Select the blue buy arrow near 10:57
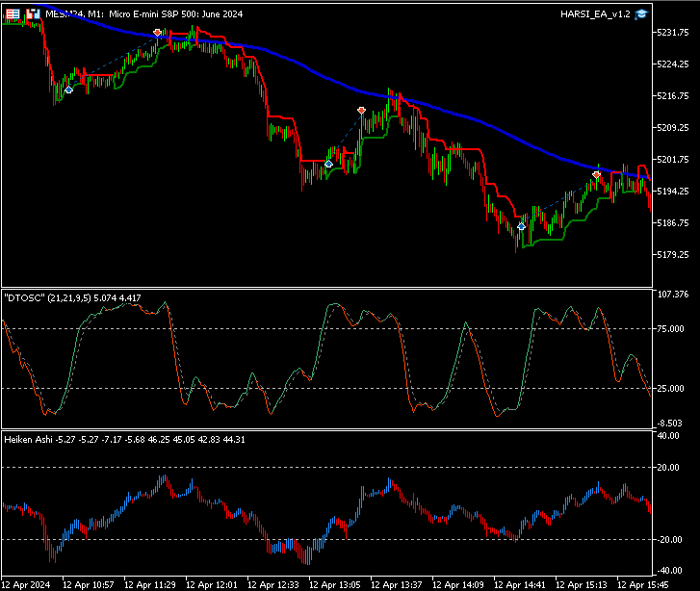700x591 pixels. click(68, 90)
